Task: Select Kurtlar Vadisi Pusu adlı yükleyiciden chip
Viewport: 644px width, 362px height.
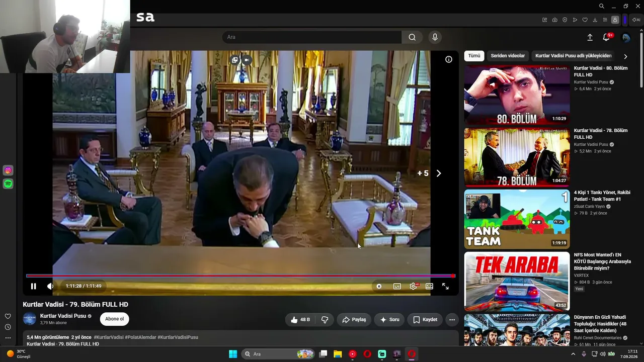Action: [x=574, y=56]
